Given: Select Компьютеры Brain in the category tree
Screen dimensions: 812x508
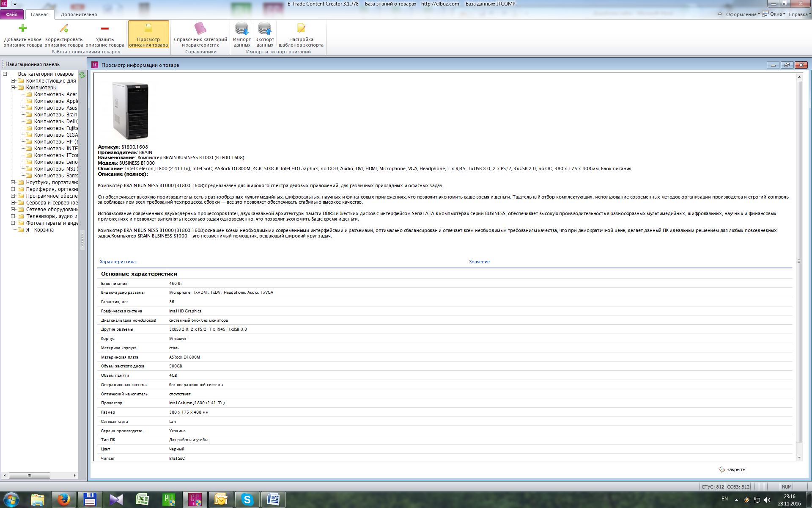Looking at the screenshot, I should pyautogui.click(x=55, y=115).
